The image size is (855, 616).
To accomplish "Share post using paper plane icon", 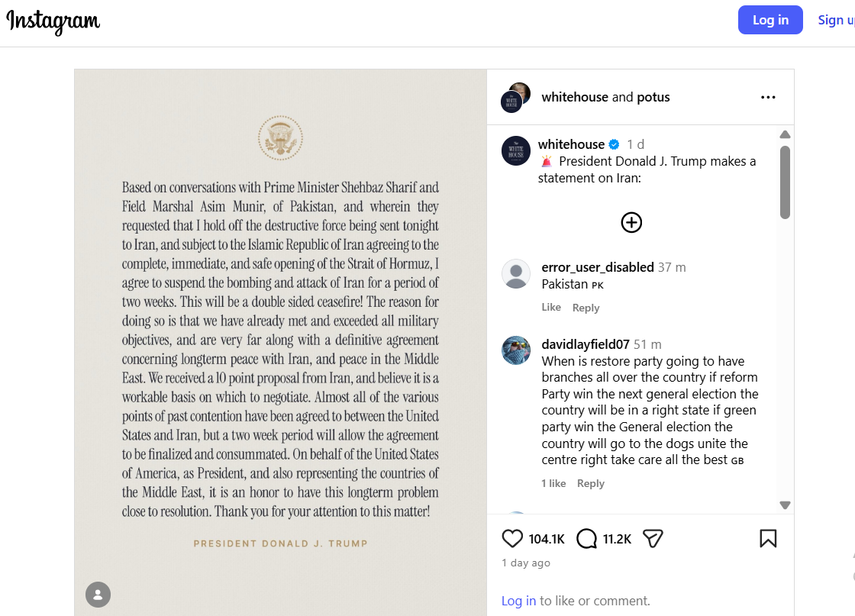I will tap(652, 539).
